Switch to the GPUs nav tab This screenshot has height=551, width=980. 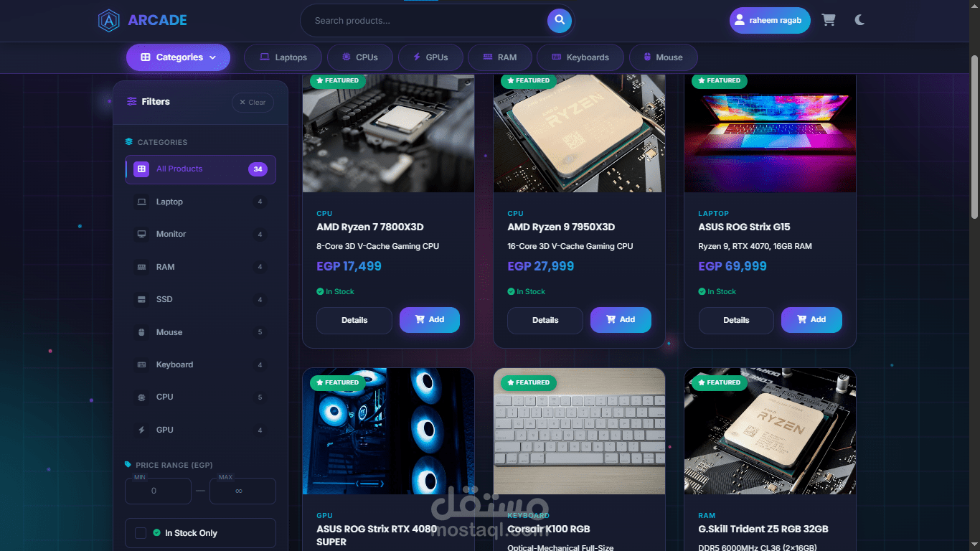pyautogui.click(x=431, y=57)
